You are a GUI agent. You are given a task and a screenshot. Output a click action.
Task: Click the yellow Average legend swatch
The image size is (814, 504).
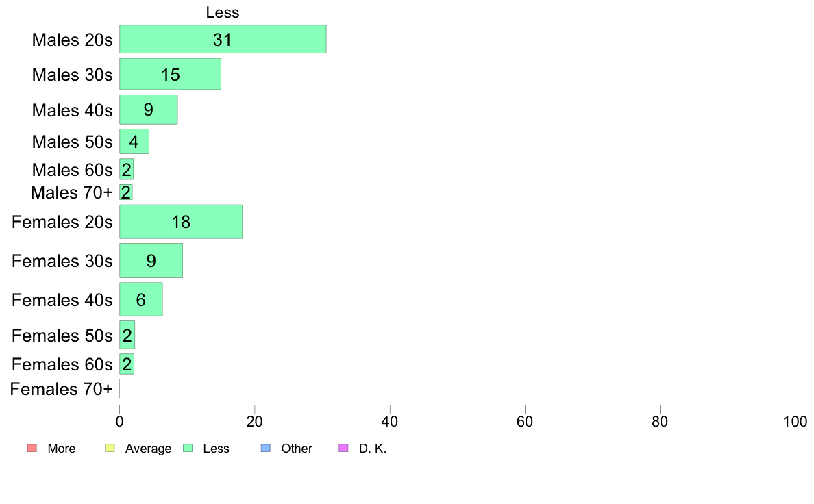109,449
